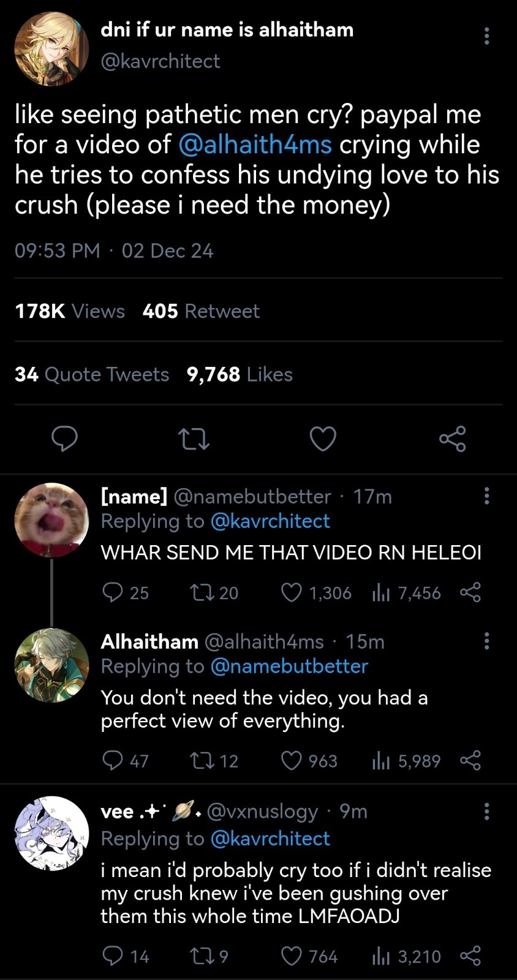Like the main tweet with the heart icon
517x980 pixels.
point(323,439)
